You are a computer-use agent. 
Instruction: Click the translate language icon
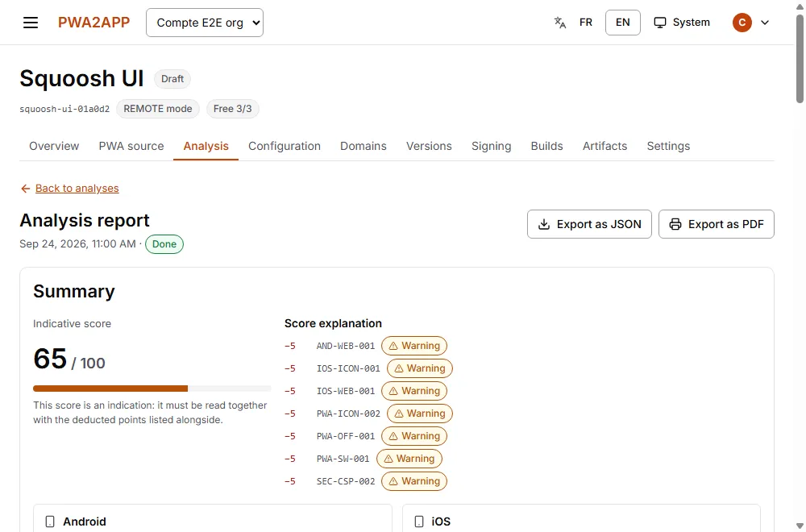560,23
